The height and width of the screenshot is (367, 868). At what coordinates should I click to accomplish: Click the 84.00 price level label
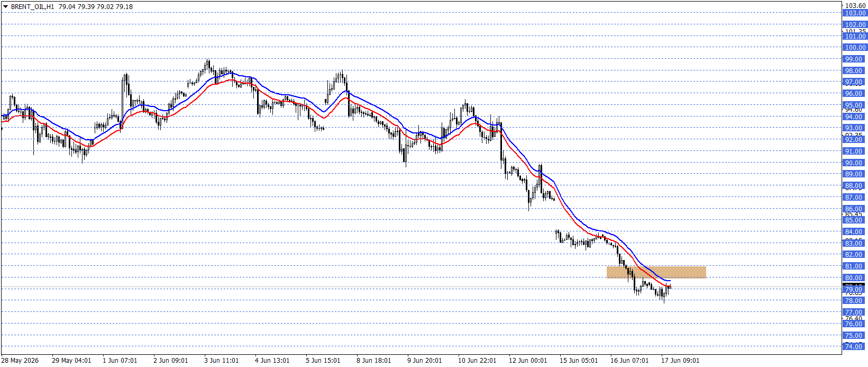pyautogui.click(x=855, y=232)
